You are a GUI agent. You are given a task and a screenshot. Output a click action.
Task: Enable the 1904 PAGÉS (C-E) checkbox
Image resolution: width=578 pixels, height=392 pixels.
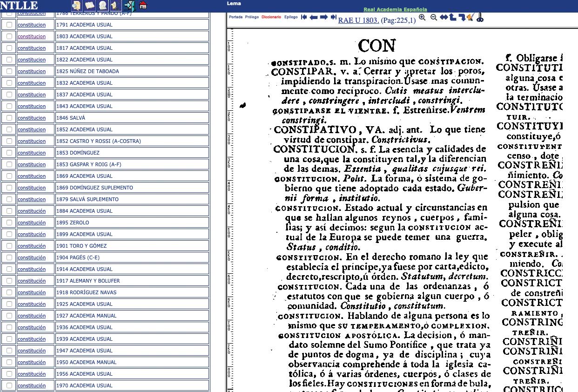tap(9, 257)
